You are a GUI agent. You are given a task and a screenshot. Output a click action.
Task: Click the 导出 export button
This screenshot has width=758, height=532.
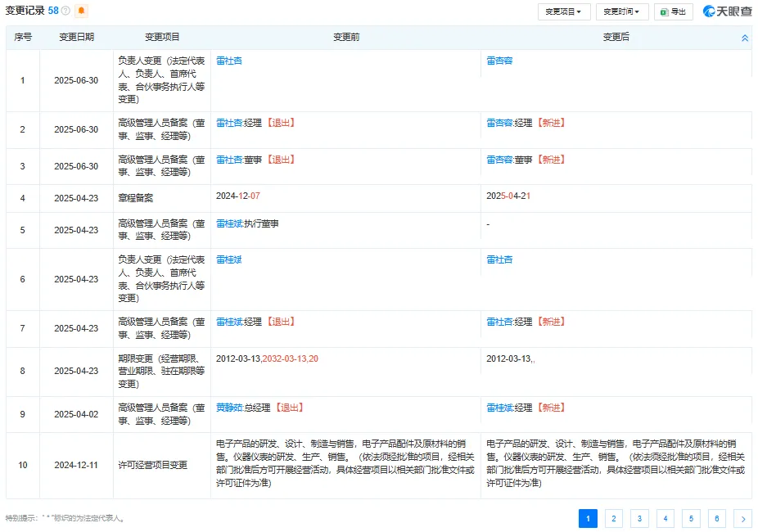coord(674,11)
